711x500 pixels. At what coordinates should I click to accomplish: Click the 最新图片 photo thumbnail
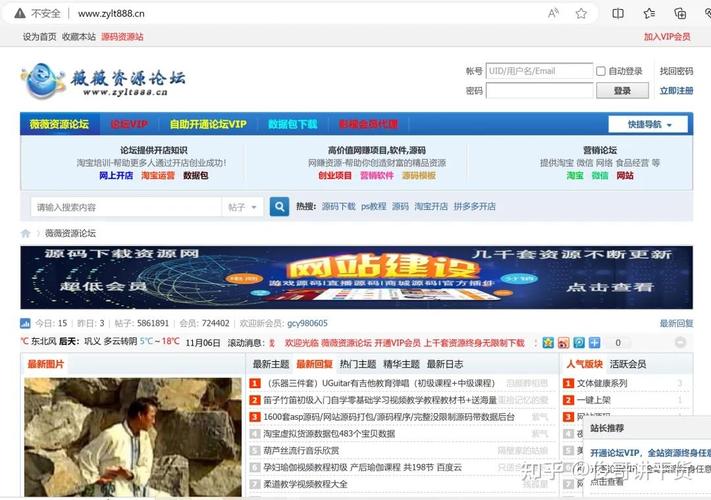(x=132, y=437)
